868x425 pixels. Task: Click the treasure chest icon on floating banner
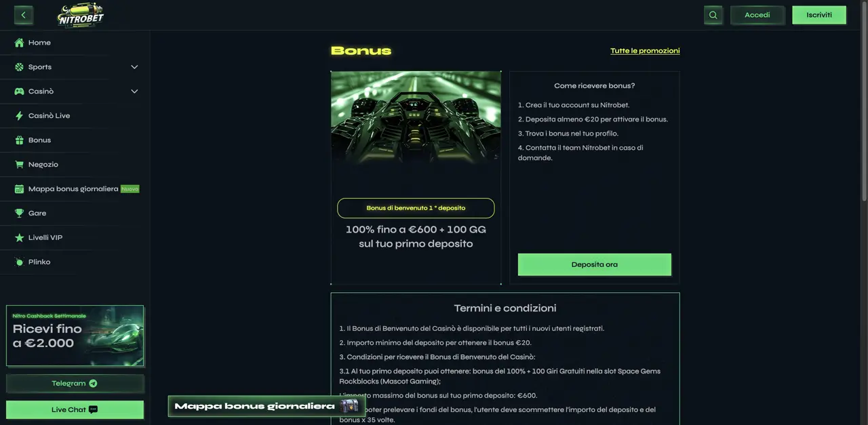coord(349,406)
